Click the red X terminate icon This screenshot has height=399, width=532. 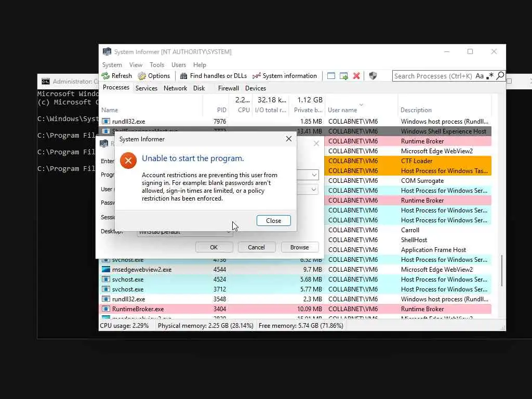point(356,76)
